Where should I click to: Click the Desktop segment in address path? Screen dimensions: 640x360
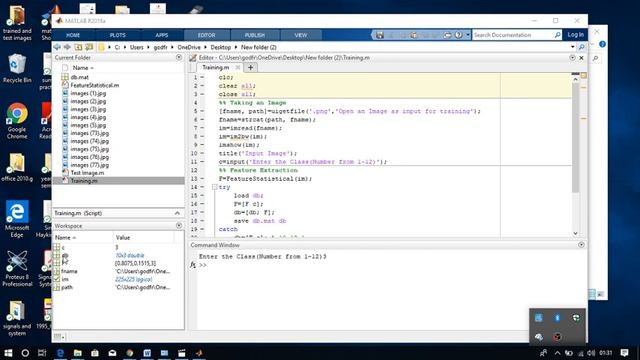[x=220, y=47]
